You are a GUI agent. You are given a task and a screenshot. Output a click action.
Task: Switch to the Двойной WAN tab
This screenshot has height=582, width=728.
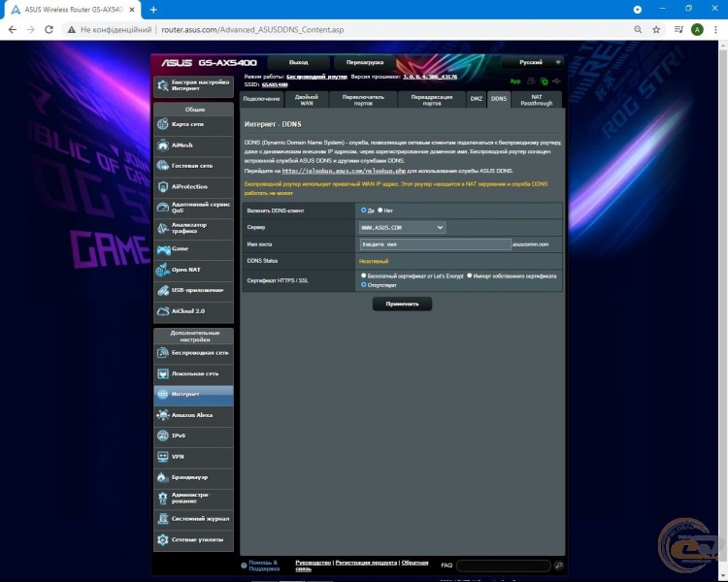307,99
